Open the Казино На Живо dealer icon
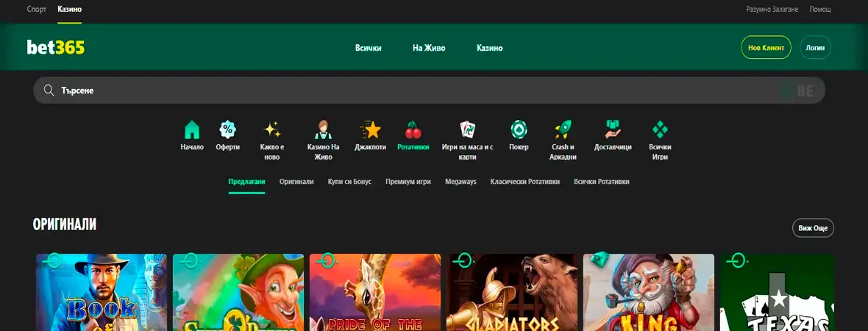Screen dimensions: 868x331 [x=323, y=129]
